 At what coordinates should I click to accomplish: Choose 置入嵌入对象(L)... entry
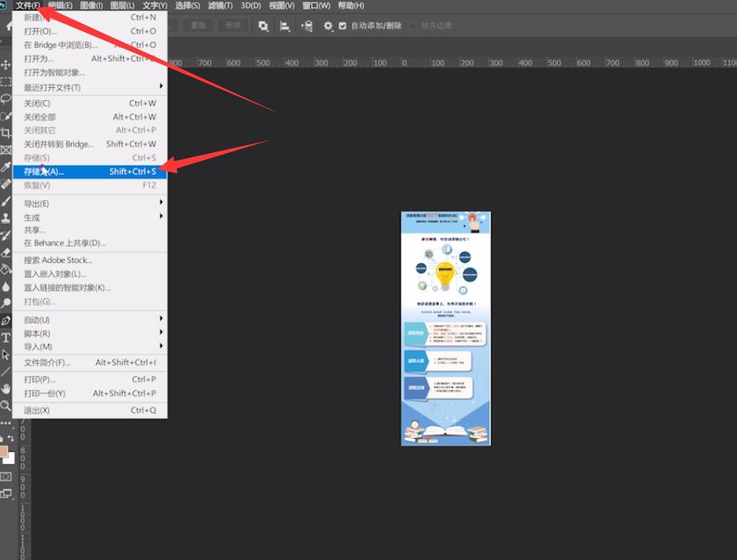coord(90,273)
